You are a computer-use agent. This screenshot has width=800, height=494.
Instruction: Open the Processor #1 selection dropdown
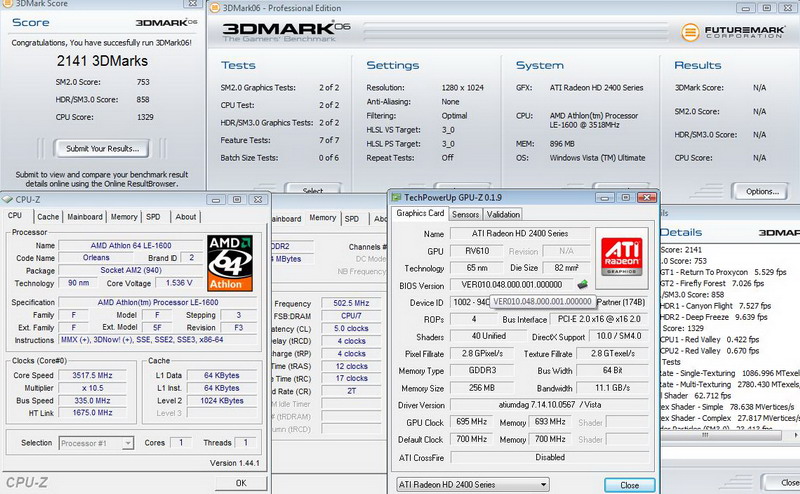tap(96, 443)
